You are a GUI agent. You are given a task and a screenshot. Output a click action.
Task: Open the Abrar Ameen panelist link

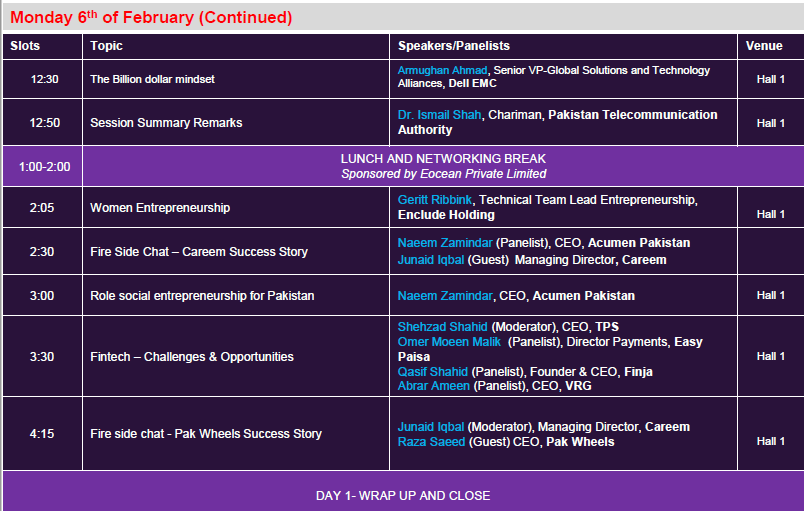point(434,386)
